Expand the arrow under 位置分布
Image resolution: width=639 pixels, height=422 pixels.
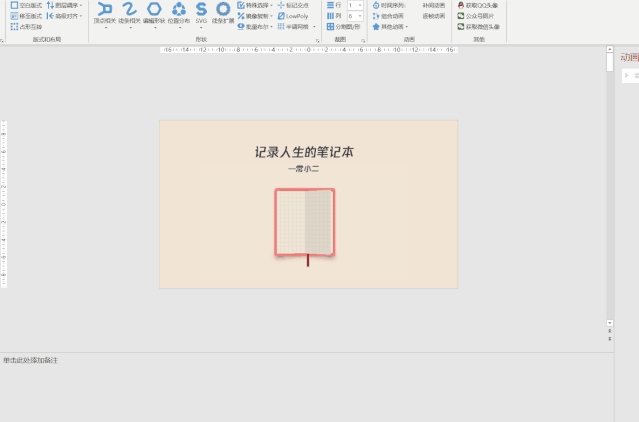pyautogui.click(x=180, y=28)
